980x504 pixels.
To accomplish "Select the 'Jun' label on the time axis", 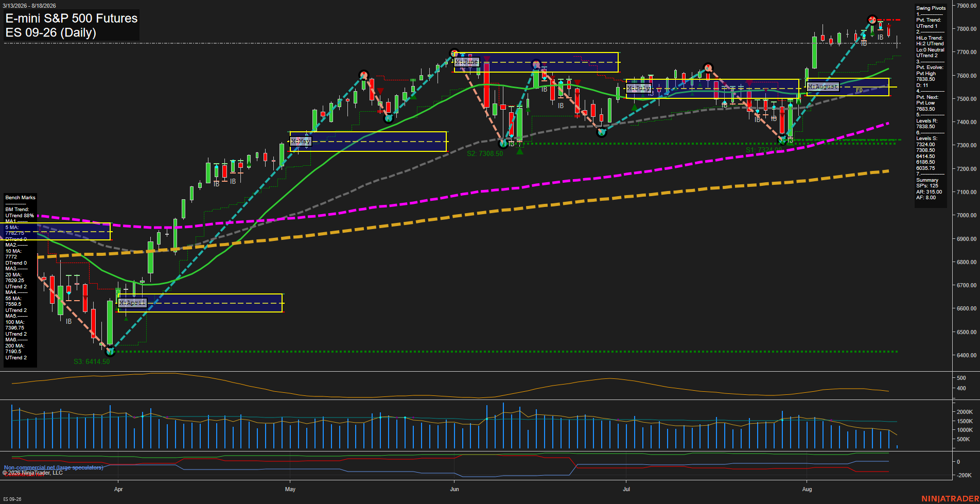I will (x=454, y=490).
